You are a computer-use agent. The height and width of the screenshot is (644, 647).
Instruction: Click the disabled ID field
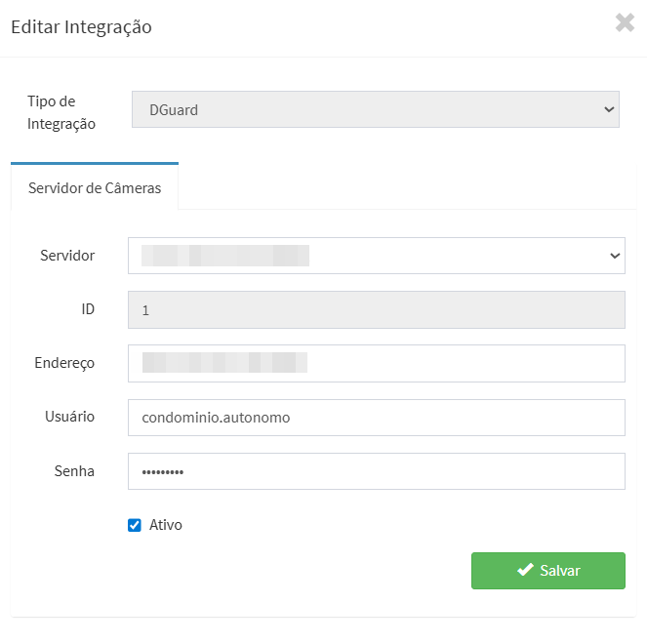375,309
